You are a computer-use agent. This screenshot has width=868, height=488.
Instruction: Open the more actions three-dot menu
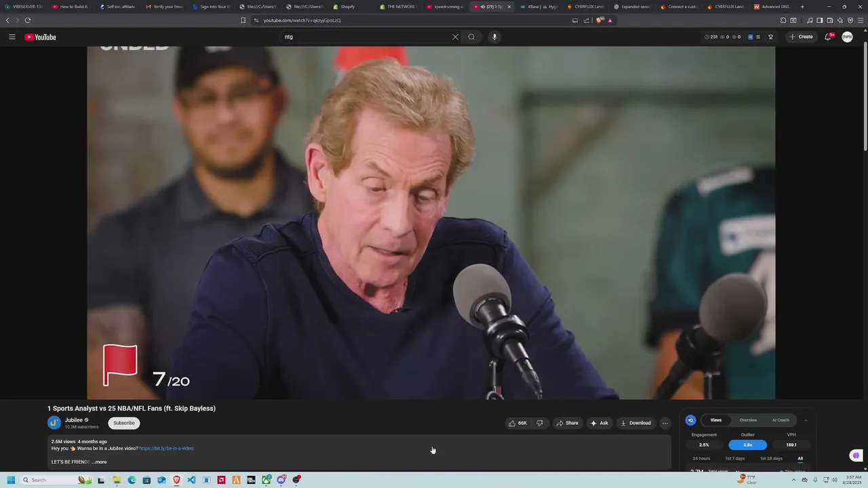click(x=665, y=423)
